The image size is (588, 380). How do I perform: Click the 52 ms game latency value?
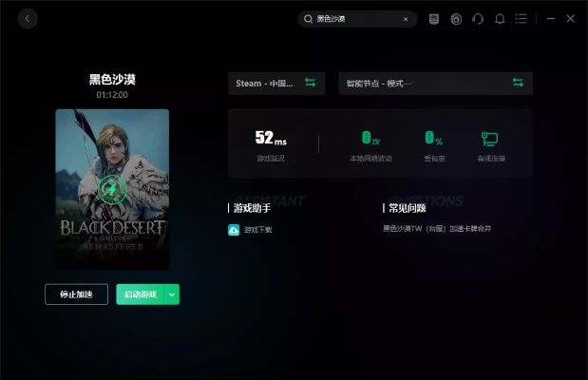tap(271, 138)
